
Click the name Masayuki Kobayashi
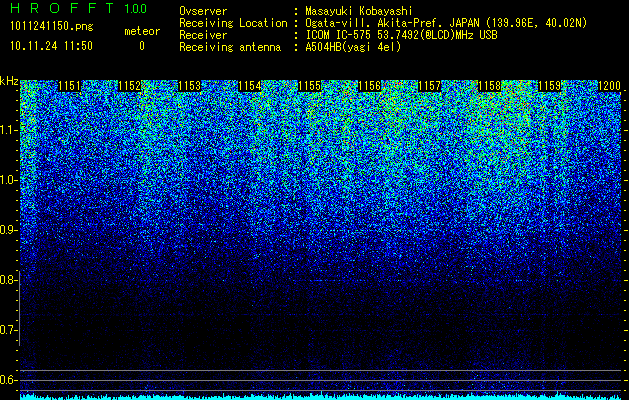359,11
